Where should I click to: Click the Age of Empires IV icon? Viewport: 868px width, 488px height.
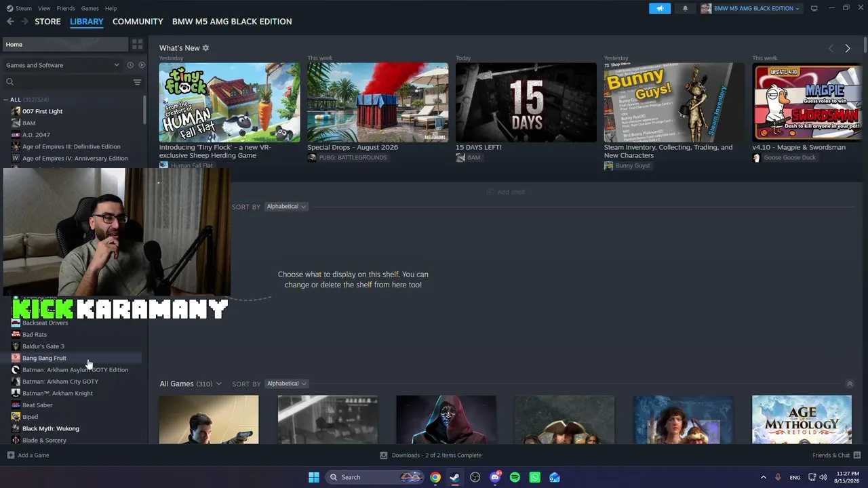[x=16, y=159]
